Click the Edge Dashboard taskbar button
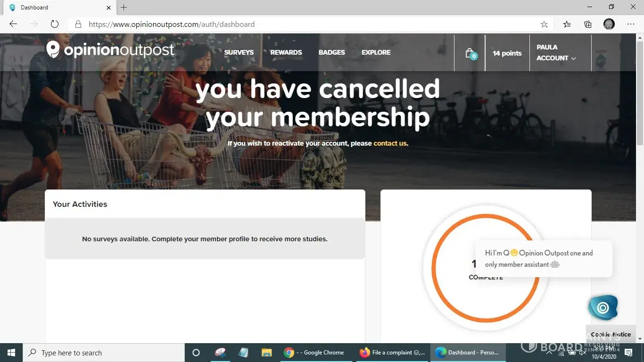 [x=468, y=353]
